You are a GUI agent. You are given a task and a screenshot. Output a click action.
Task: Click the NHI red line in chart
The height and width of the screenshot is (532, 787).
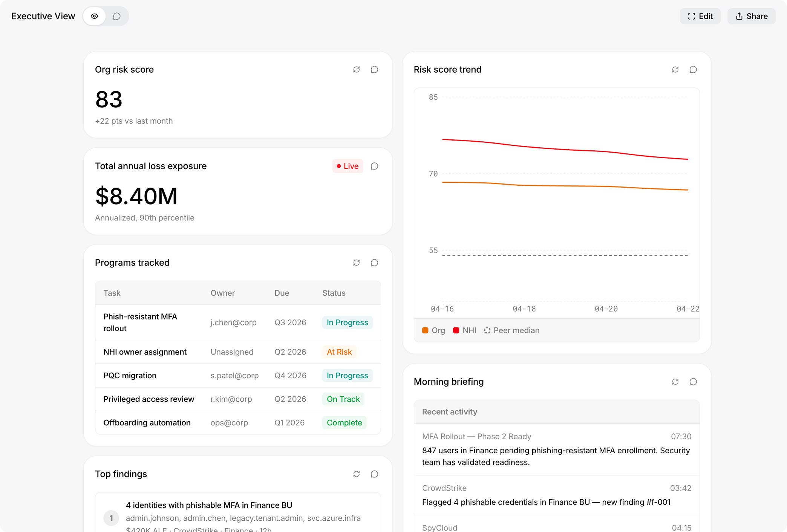click(565, 149)
